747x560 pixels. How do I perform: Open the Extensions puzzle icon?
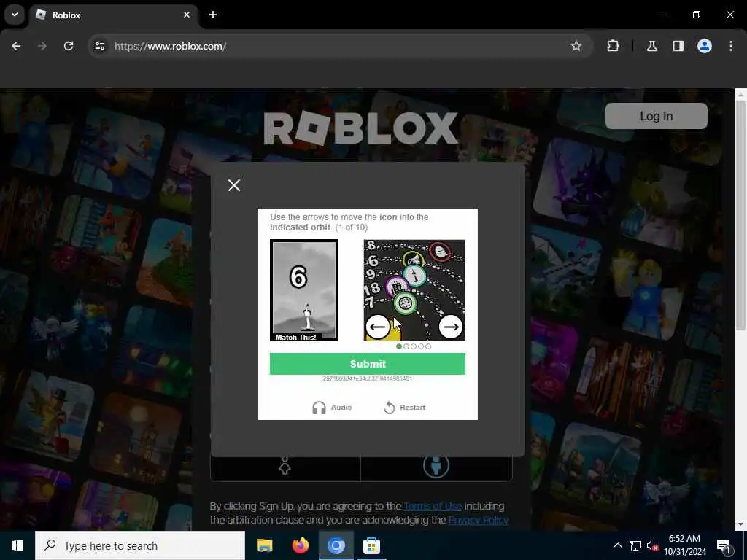[613, 46]
